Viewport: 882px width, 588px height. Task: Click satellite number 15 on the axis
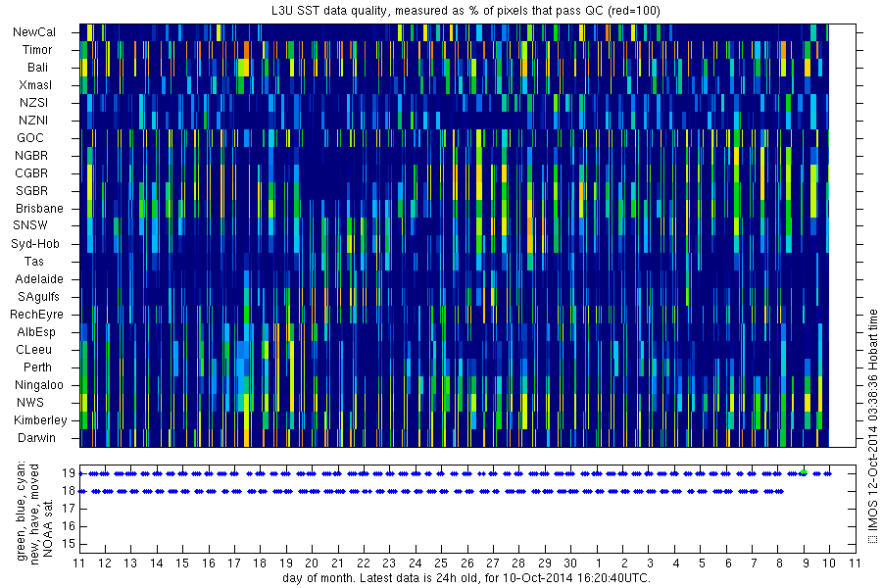tap(69, 544)
